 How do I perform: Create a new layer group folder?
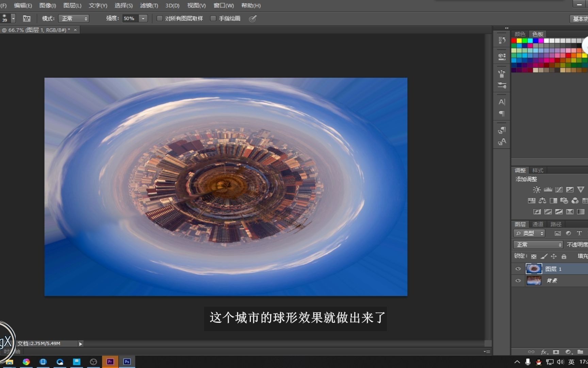[580, 352]
